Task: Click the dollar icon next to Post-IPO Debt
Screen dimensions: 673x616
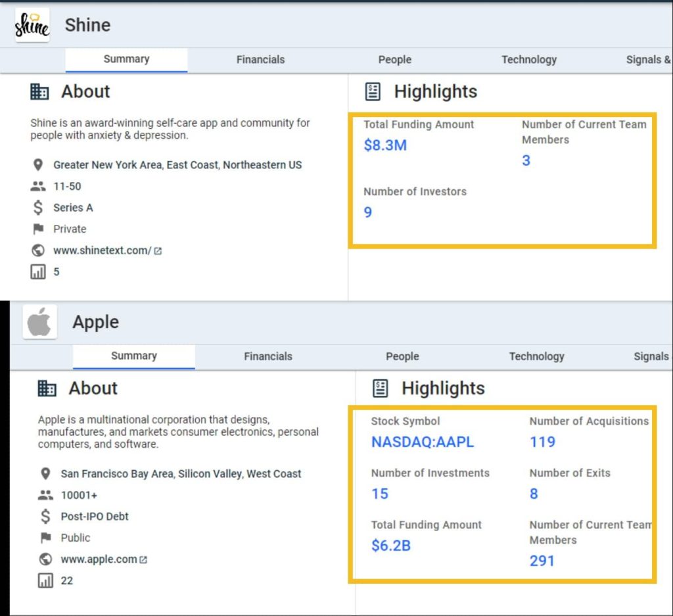Action: point(45,517)
